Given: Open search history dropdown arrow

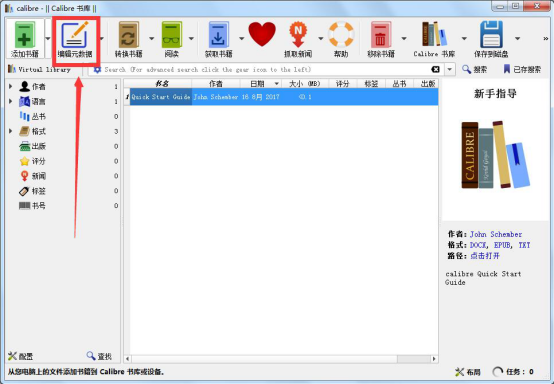Looking at the screenshot, I should click(x=449, y=69).
